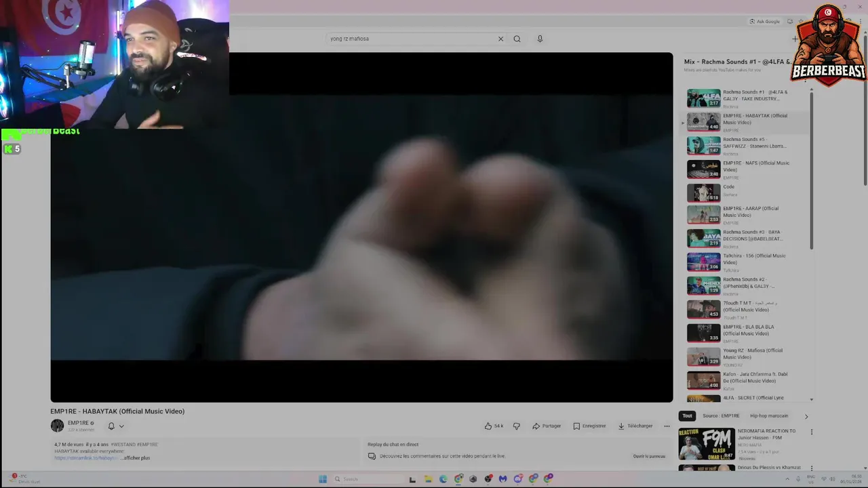Open the streamlink HABAYTAK link

click(86, 458)
